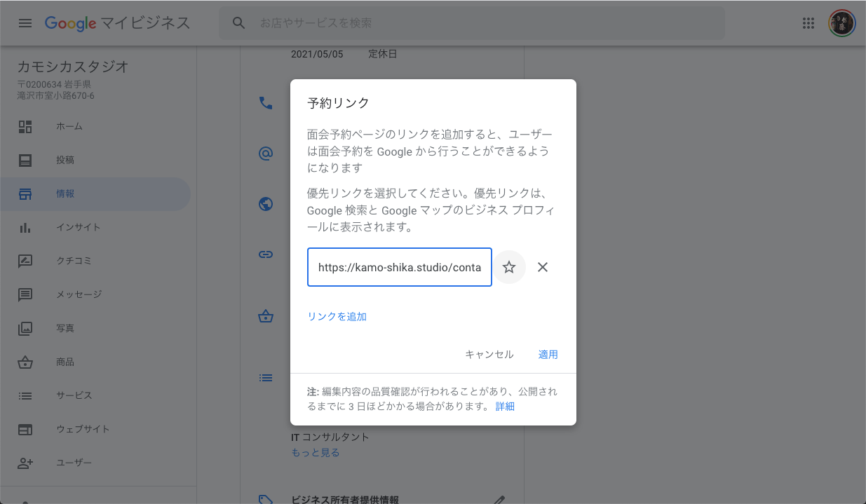Click ビジネス所有者提供情報 heading

(x=345, y=500)
